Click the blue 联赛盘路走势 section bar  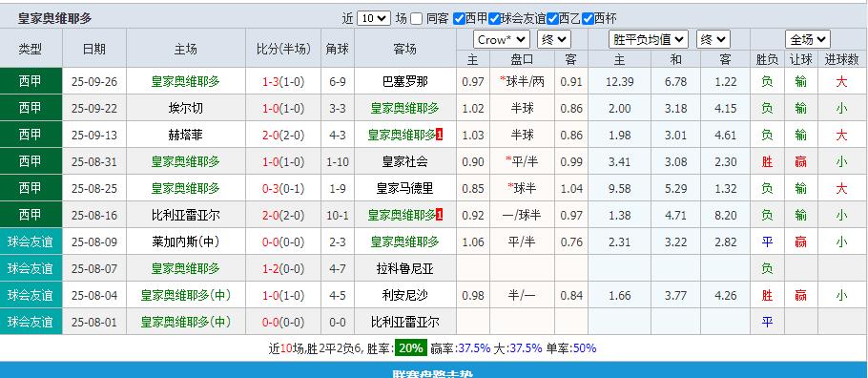[434, 370]
